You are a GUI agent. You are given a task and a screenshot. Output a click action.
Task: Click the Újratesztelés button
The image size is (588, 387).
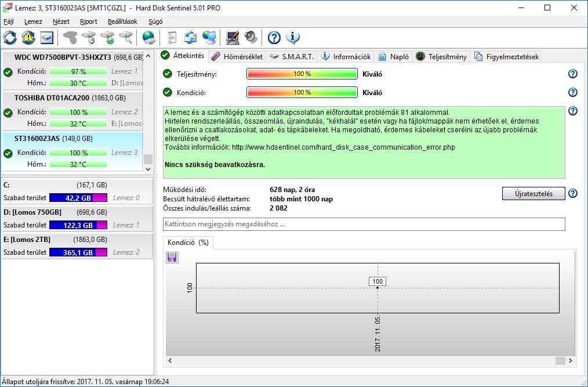[x=533, y=194]
